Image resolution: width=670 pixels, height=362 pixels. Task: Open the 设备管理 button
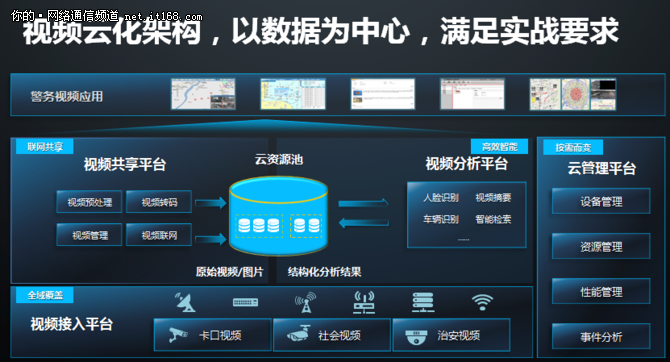click(x=601, y=201)
